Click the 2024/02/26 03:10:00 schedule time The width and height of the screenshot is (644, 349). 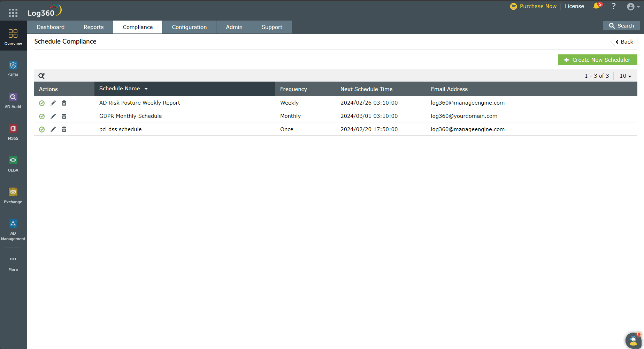coord(369,103)
